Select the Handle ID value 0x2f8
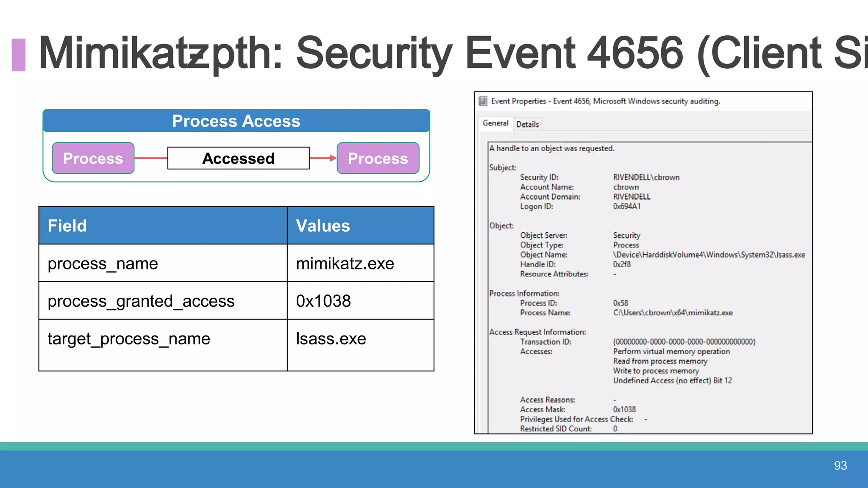This screenshot has width=868, height=488. click(x=622, y=264)
